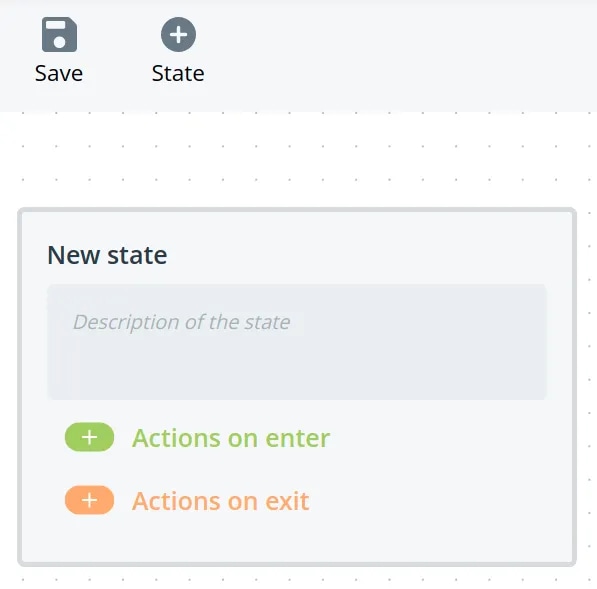
Task: Click the Save floppy disk icon
Action: click(59, 34)
